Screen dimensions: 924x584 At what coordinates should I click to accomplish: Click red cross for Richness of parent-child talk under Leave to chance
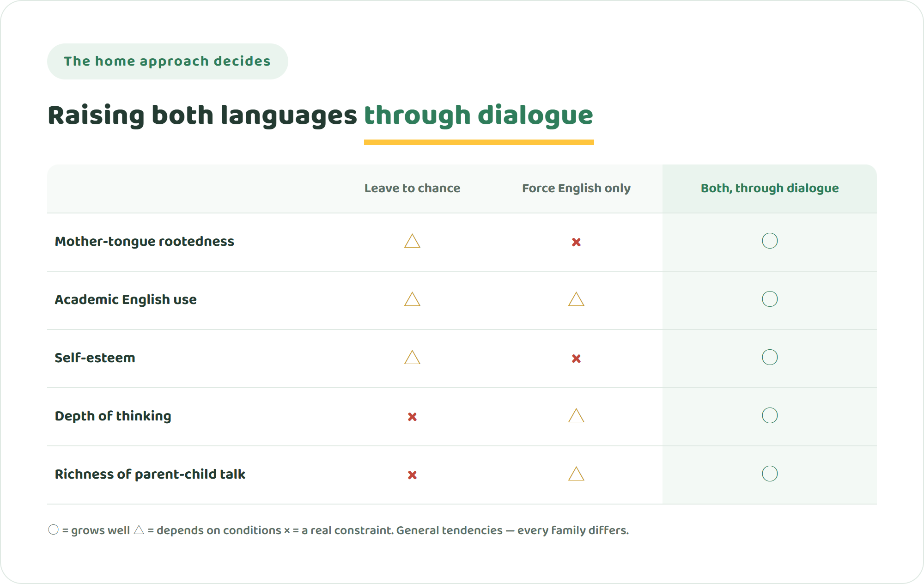[412, 475]
